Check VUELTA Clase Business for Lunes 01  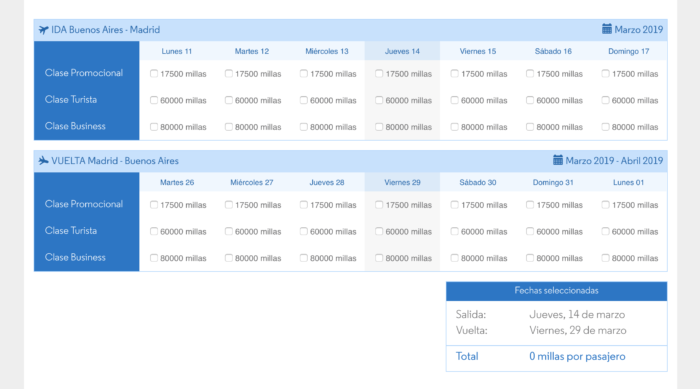click(605, 258)
